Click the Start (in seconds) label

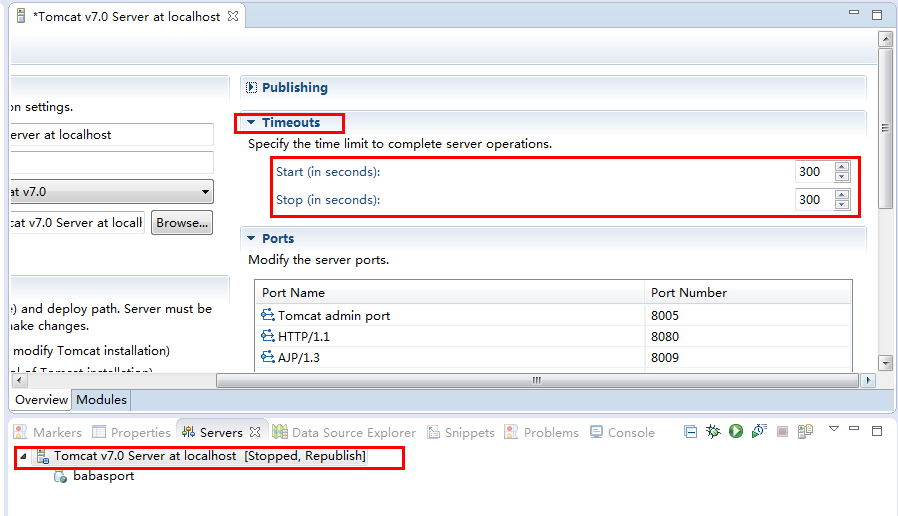click(328, 172)
